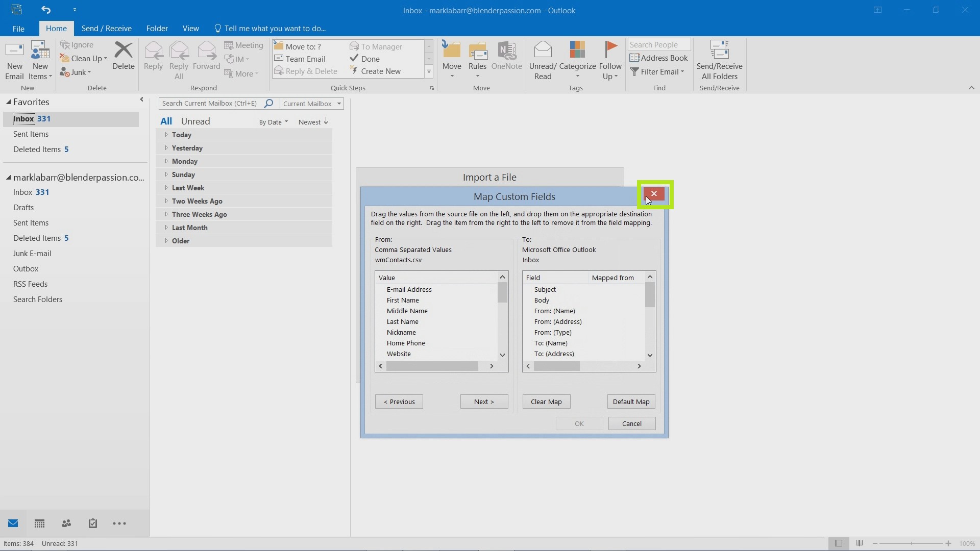Open the Address Book
Image resolution: width=980 pixels, height=551 pixels.
(658, 58)
